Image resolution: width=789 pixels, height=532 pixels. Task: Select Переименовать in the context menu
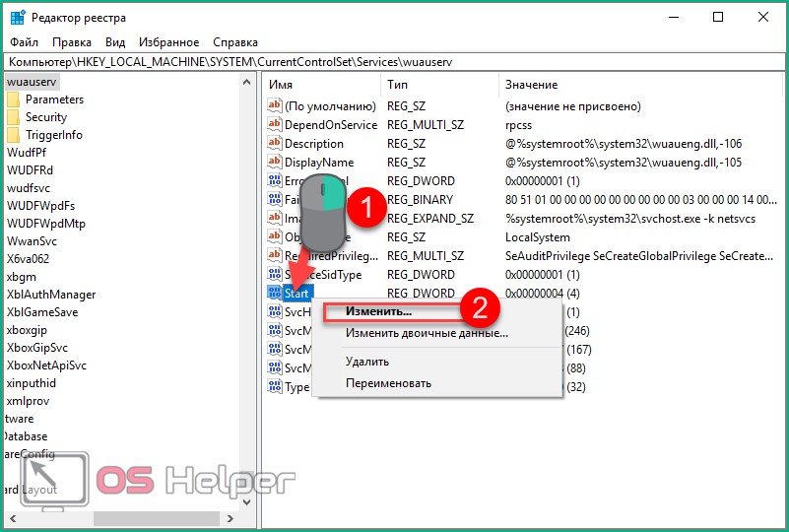click(388, 383)
